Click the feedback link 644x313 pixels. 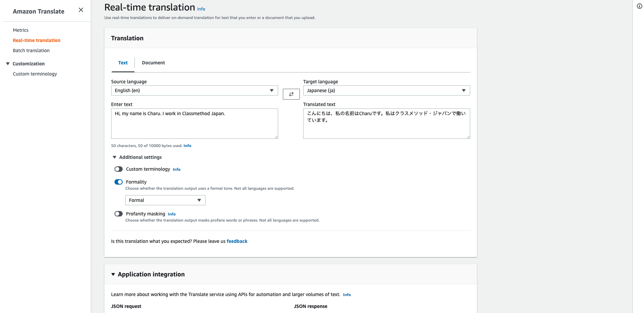click(x=237, y=241)
